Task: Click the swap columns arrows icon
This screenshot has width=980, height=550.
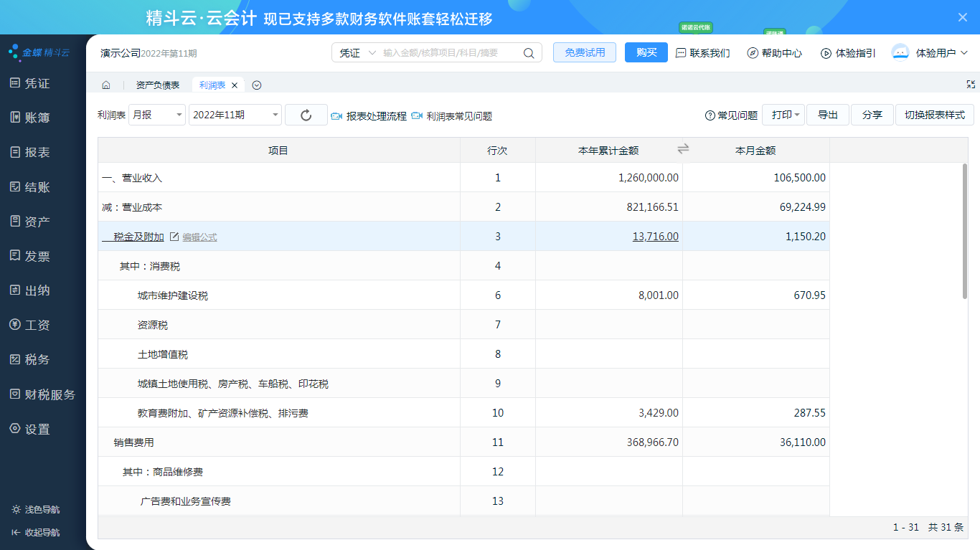Action: 683,148
